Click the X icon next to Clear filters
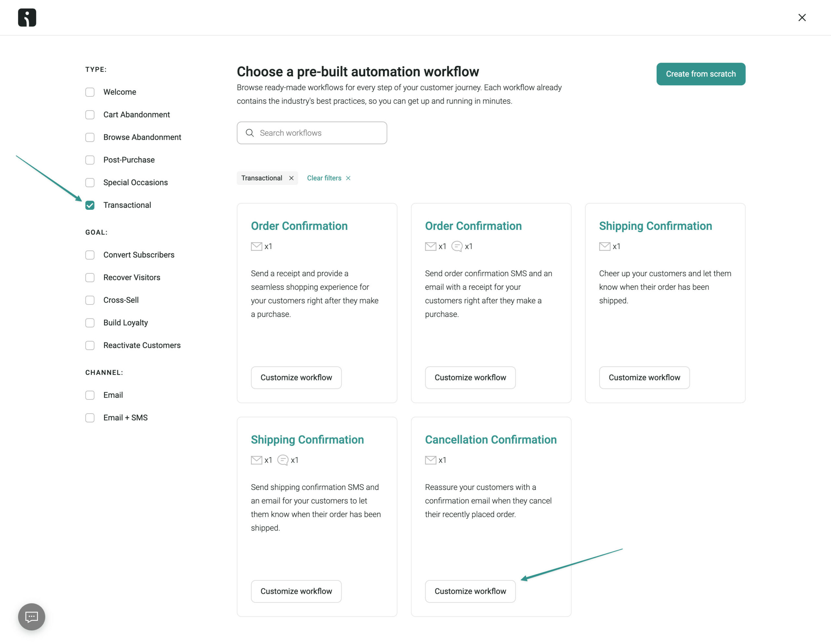 point(348,178)
